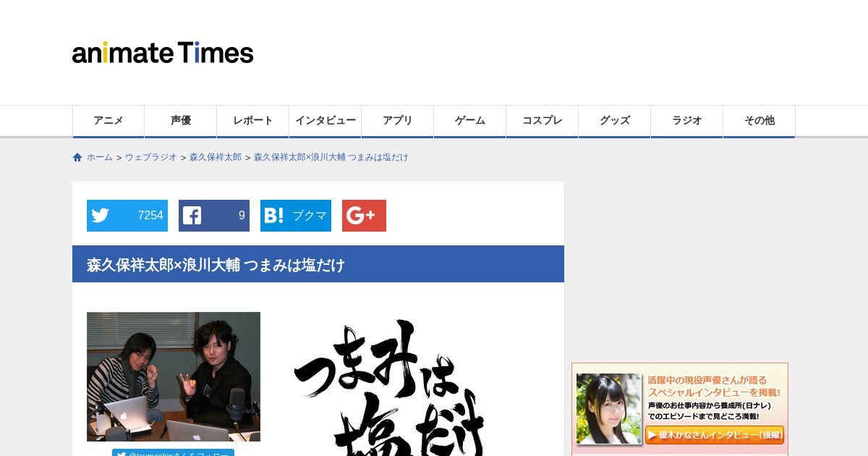Click the animate Times logo
This screenshot has height=456, width=868.
click(163, 53)
